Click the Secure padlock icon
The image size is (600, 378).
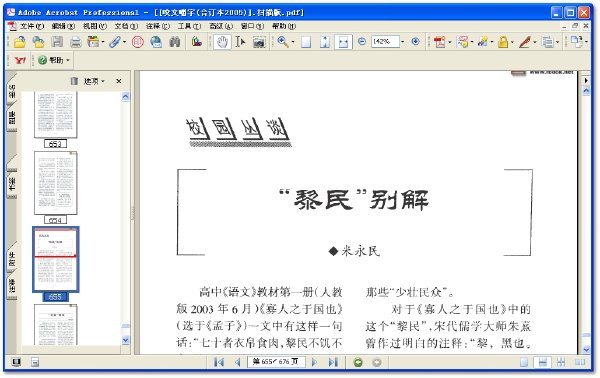coord(503,42)
